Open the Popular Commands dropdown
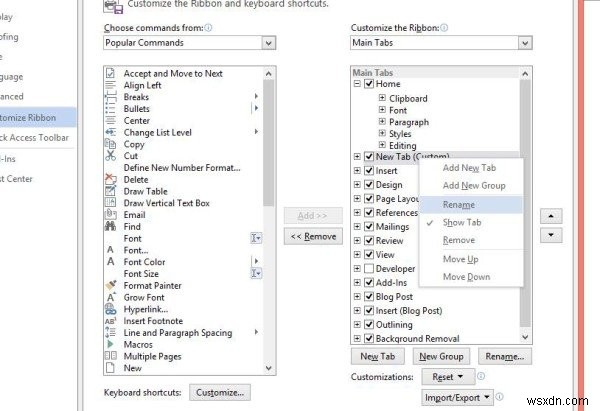The width and height of the screenshot is (600, 411). 268,43
